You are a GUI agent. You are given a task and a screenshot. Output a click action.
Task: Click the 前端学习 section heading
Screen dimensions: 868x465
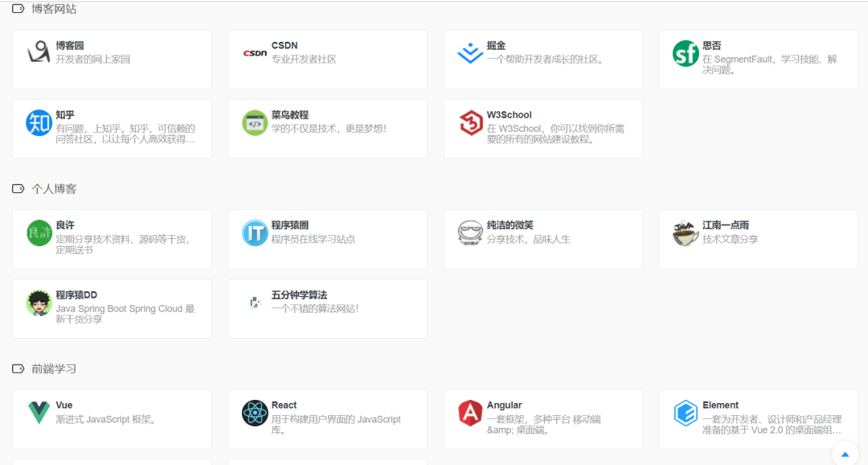click(54, 368)
